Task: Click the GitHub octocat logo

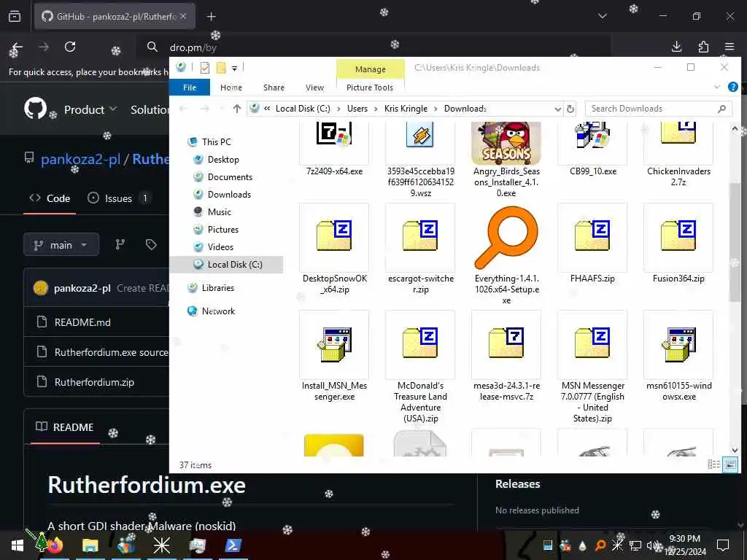Action: point(35,108)
